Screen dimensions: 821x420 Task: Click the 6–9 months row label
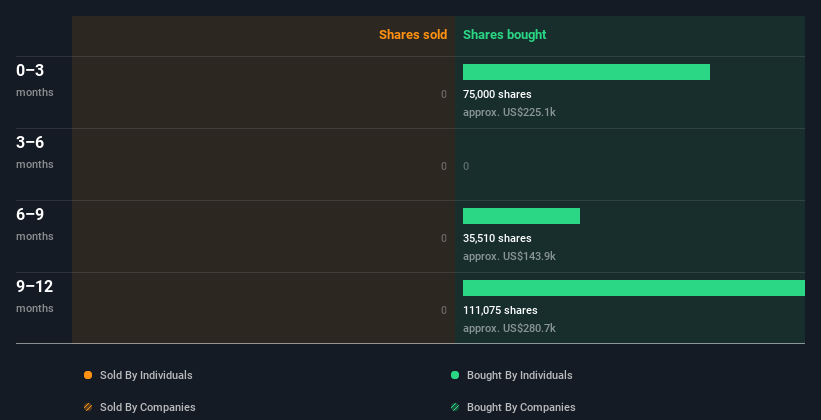pyautogui.click(x=35, y=224)
